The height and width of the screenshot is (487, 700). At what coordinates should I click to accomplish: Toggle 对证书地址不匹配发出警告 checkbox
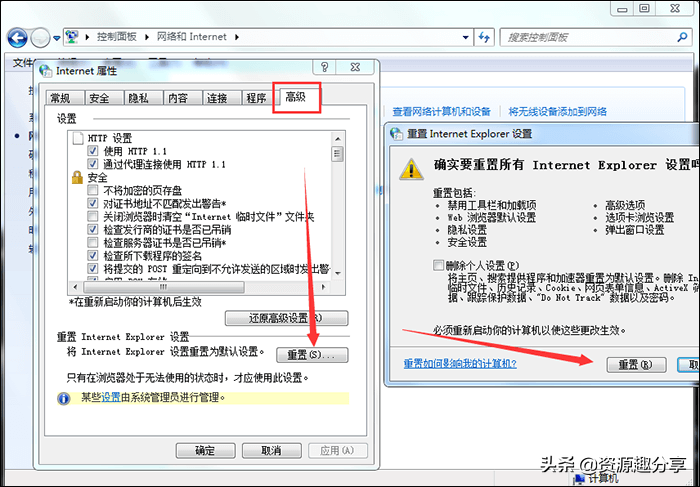(x=92, y=203)
